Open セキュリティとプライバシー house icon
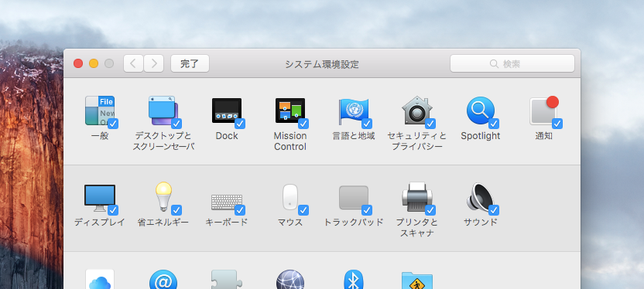Viewport: 644px width, 289px height. [x=416, y=110]
